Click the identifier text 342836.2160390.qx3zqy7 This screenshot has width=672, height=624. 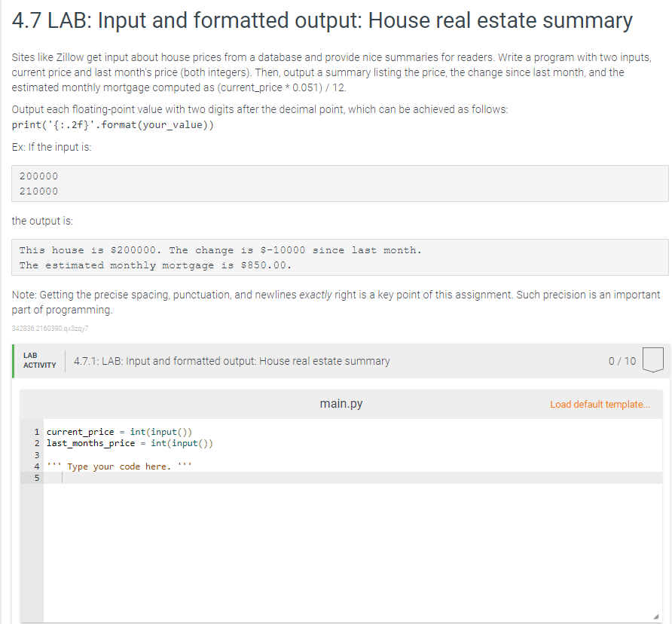point(50,328)
